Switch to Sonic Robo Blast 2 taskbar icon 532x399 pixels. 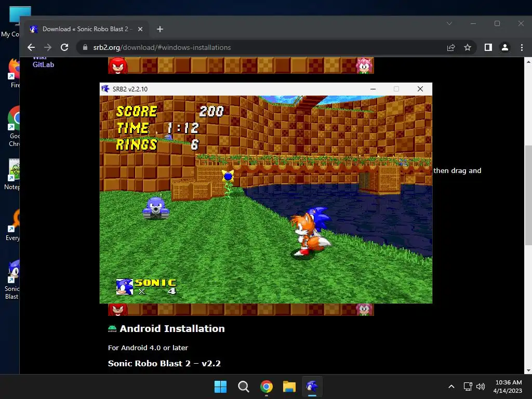tap(312, 387)
